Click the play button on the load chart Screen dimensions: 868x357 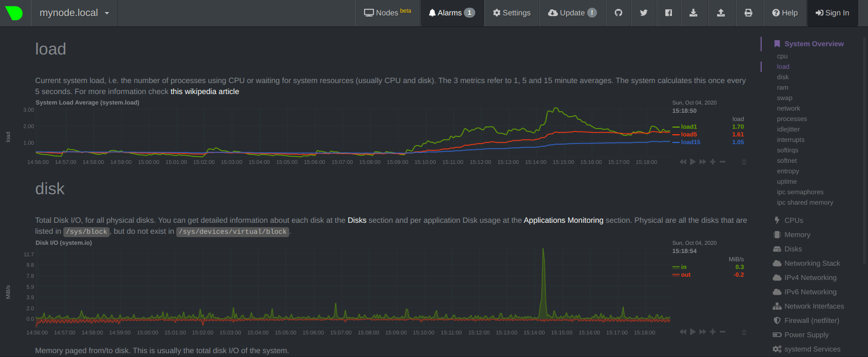pyautogui.click(x=693, y=162)
